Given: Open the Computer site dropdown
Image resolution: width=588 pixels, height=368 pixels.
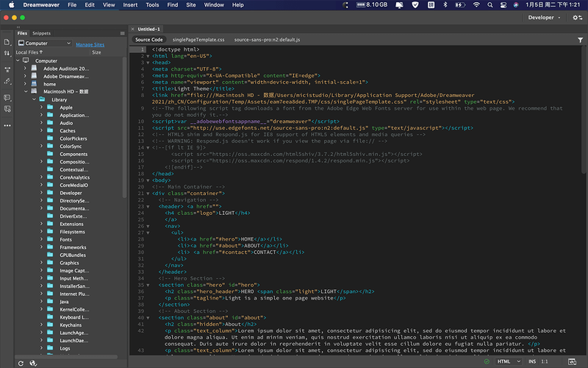Looking at the screenshot, I should click(43, 43).
